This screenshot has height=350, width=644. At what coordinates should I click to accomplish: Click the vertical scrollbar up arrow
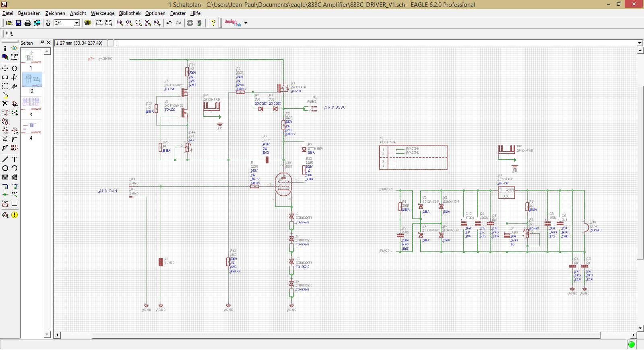(640, 51)
